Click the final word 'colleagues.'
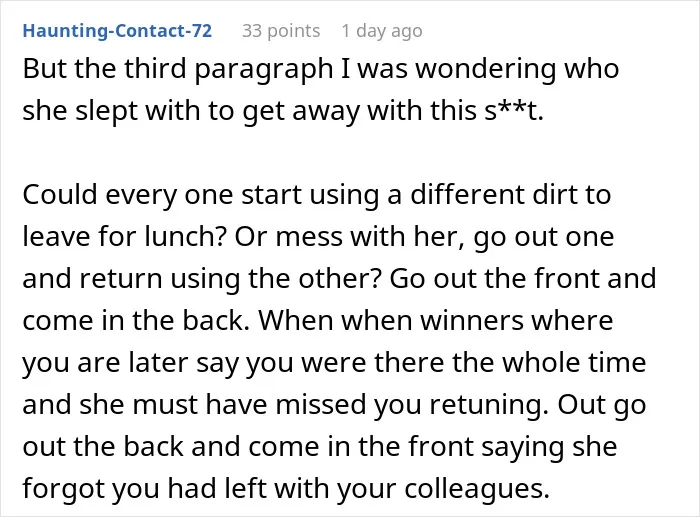The height and width of the screenshot is (517, 700). (477, 489)
